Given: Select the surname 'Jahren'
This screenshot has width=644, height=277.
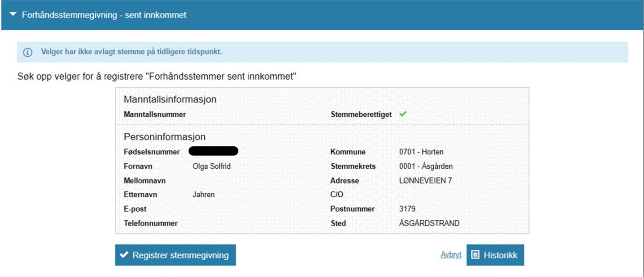Looking at the screenshot, I should coord(203,195).
